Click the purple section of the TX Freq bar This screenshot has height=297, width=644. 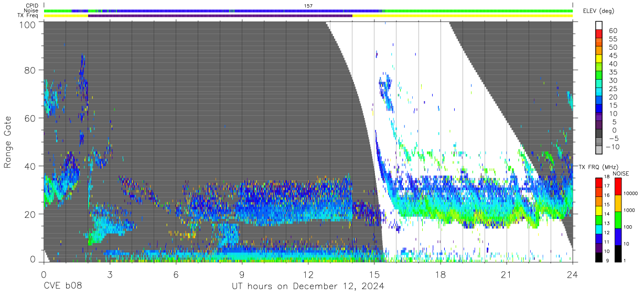(x=220, y=16)
